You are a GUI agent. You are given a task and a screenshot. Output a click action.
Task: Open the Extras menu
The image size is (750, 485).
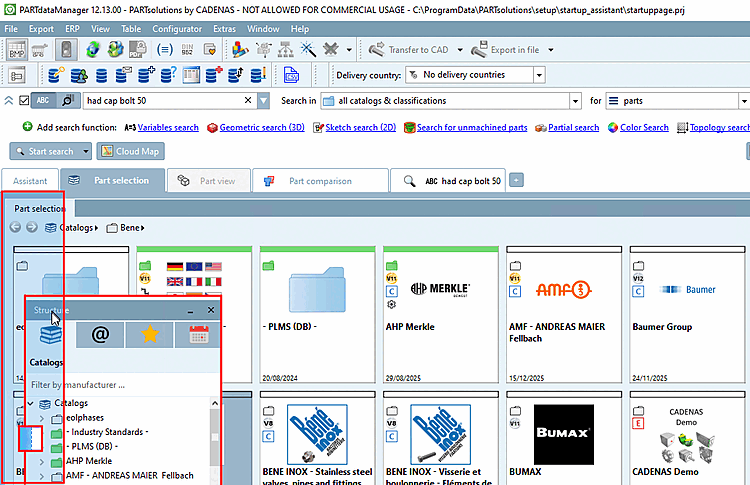[224, 29]
